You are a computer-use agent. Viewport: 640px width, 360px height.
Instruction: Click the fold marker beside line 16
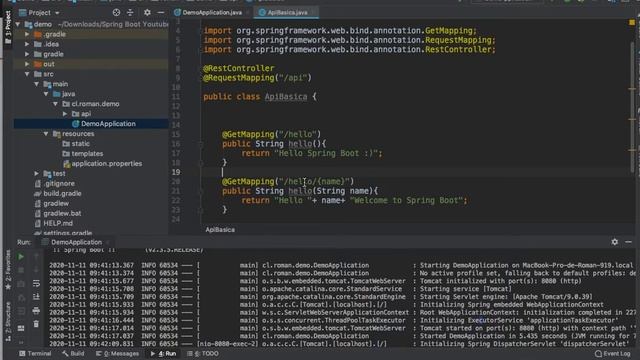[x=200, y=144]
